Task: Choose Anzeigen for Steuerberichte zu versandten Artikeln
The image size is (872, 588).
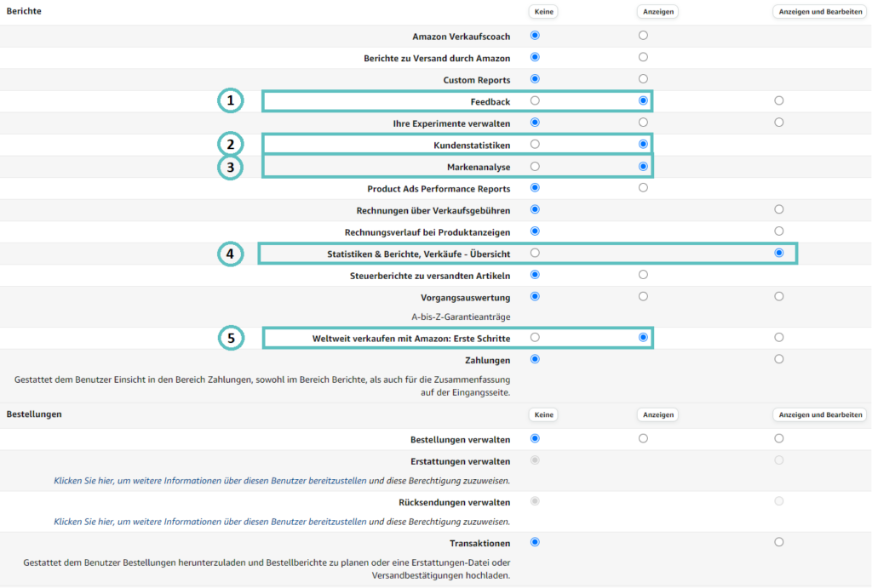Action: click(643, 275)
